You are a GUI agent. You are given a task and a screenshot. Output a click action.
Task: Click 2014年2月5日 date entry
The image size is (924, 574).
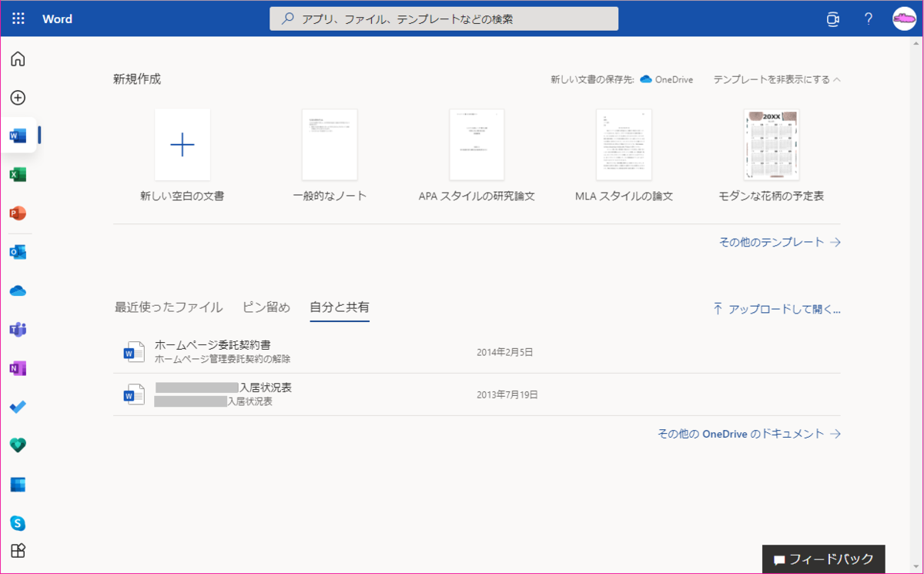(504, 352)
